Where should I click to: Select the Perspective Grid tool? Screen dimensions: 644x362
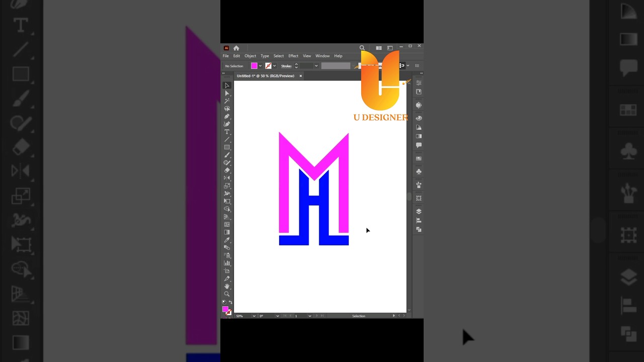tap(227, 217)
